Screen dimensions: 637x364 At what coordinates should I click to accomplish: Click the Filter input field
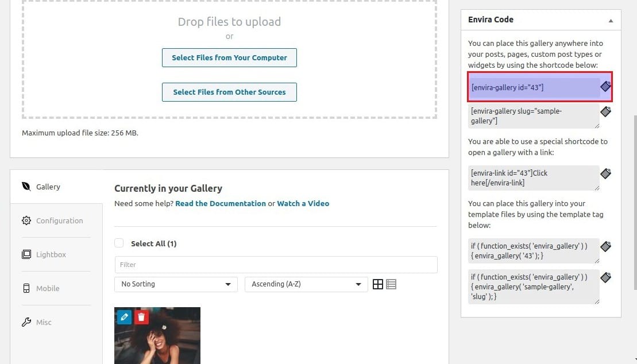coord(276,265)
